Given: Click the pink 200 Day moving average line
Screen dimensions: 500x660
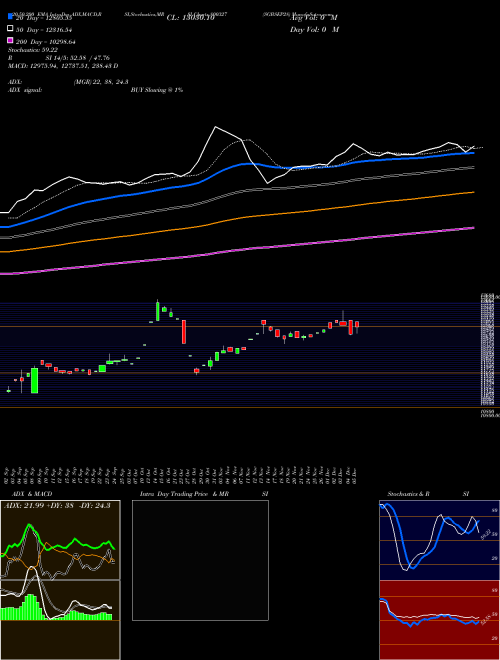Looking at the screenshot, I should coord(237,250).
